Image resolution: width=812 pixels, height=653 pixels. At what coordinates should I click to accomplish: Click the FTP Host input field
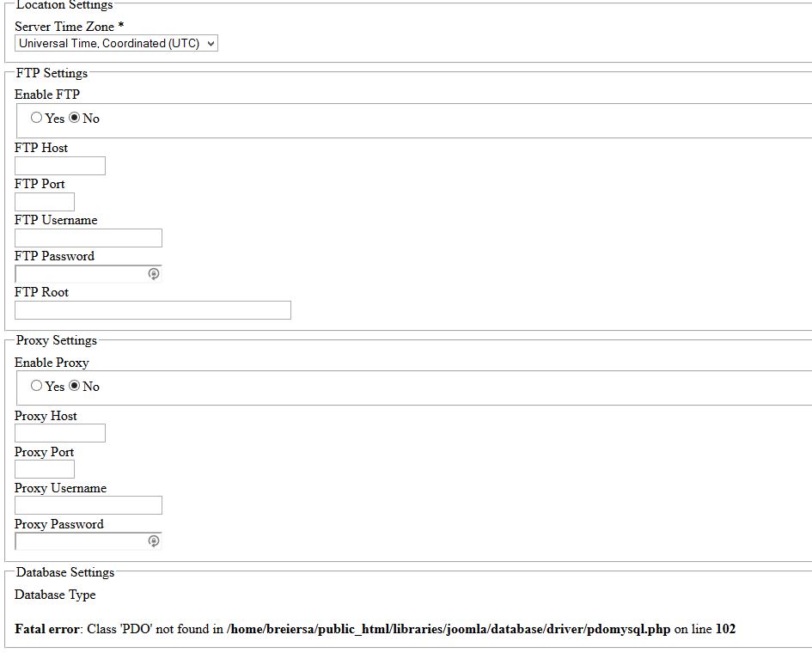pos(60,166)
